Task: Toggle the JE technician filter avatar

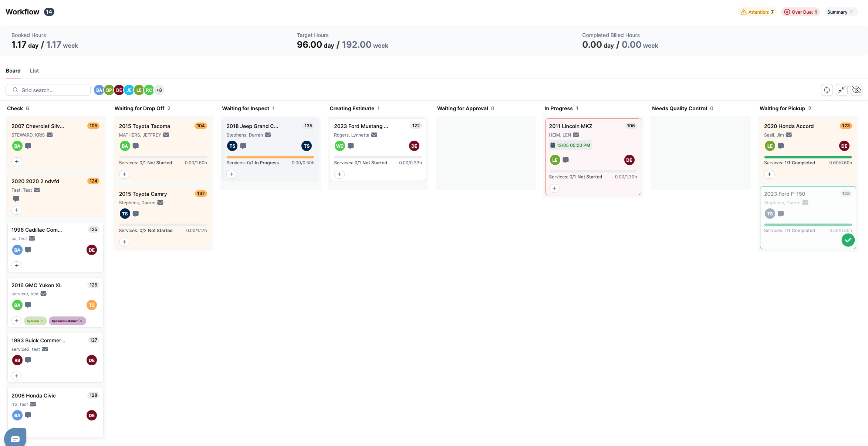Action: (129, 90)
